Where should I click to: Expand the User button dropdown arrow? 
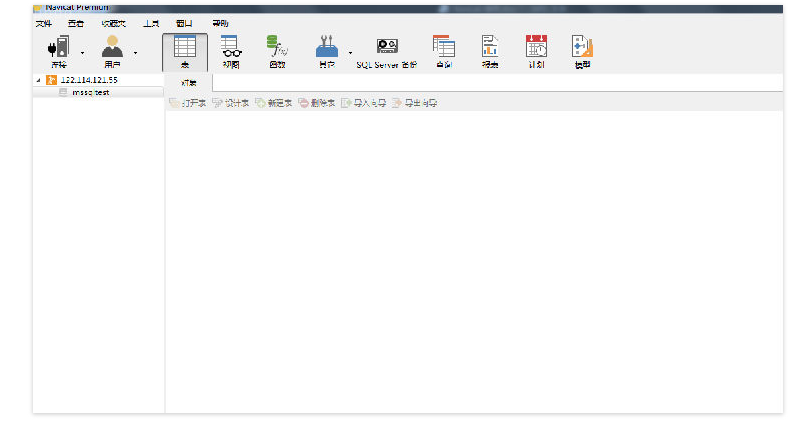pyautogui.click(x=136, y=52)
